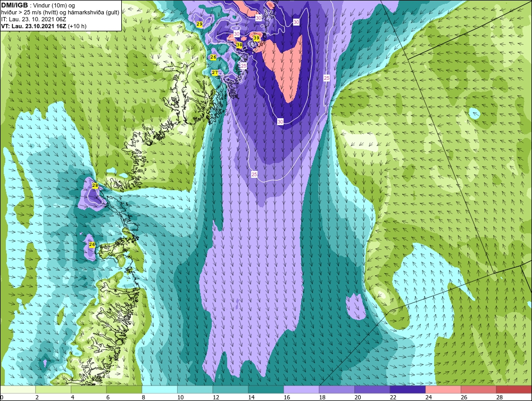Click the yellow max-gust label 27

[215, 72]
